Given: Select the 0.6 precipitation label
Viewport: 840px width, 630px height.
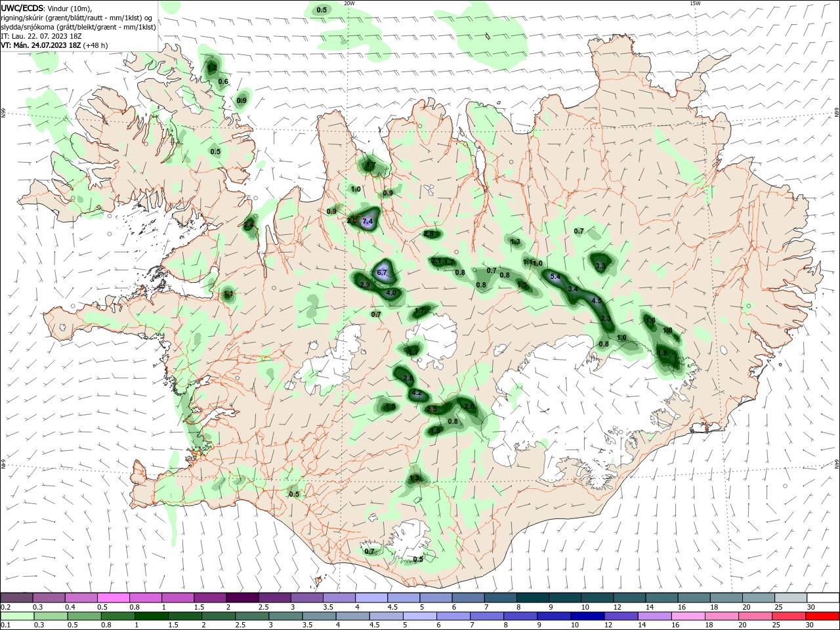Looking at the screenshot, I should pos(223,82).
